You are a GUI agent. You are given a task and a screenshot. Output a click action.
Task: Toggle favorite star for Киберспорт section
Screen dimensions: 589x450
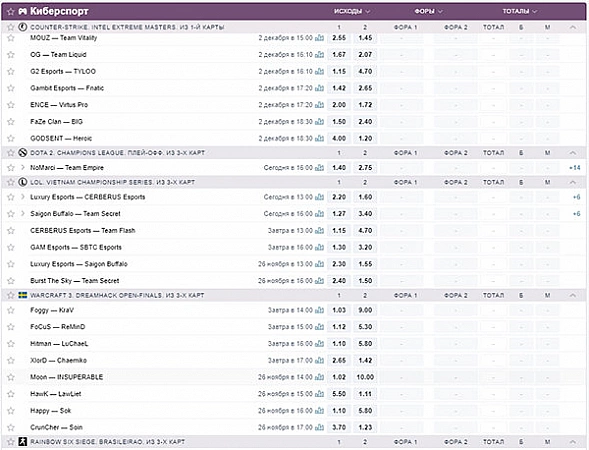pyautogui.click(x=11, y=12)
